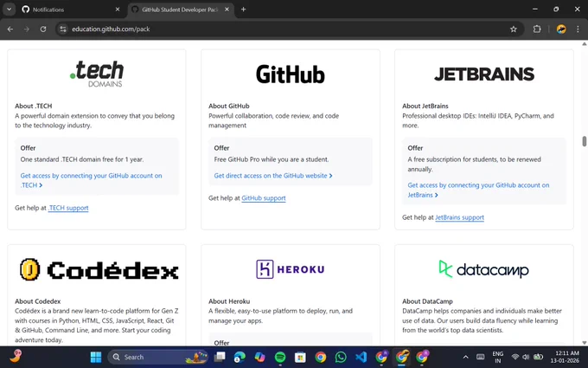Viewport: 588px width, 368px height.
Task: Open Microsoft Store from the taskbar
Action: point(300,357)
